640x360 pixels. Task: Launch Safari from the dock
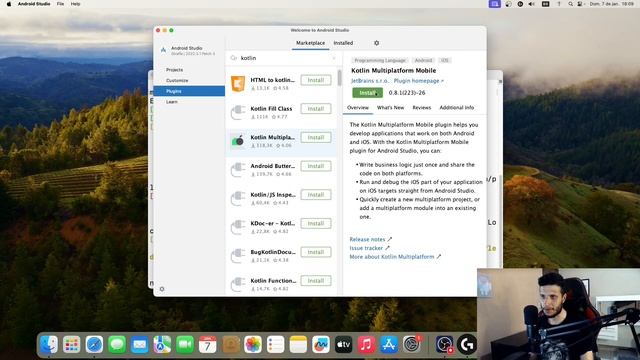click(x=94, y=344)
